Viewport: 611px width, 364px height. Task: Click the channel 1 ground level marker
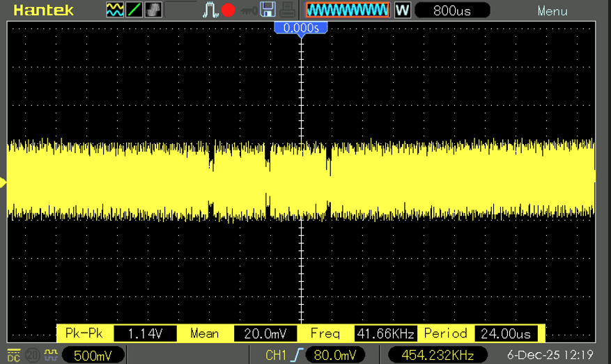coord(3,183)
